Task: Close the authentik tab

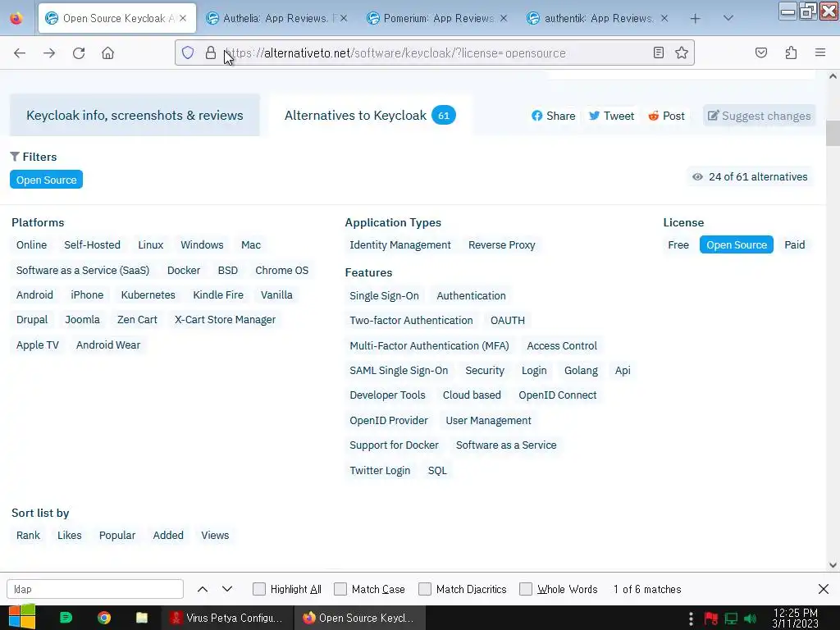Action: tap(664, 18)
